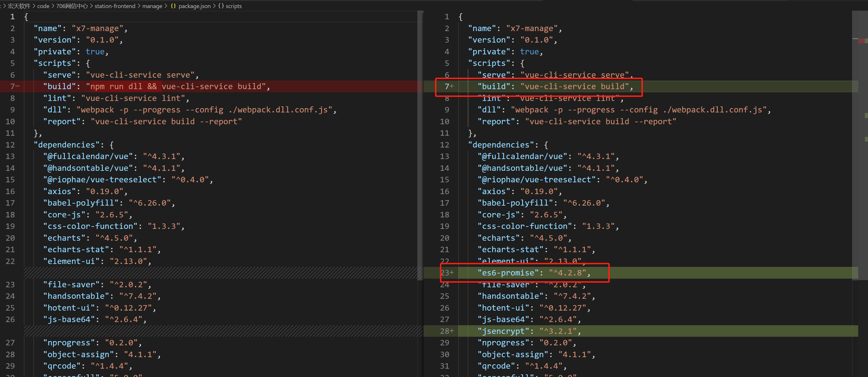Select the code breadcrumb item
The width and height of the screenshot is (868, 377).
[x=43, y=6]
